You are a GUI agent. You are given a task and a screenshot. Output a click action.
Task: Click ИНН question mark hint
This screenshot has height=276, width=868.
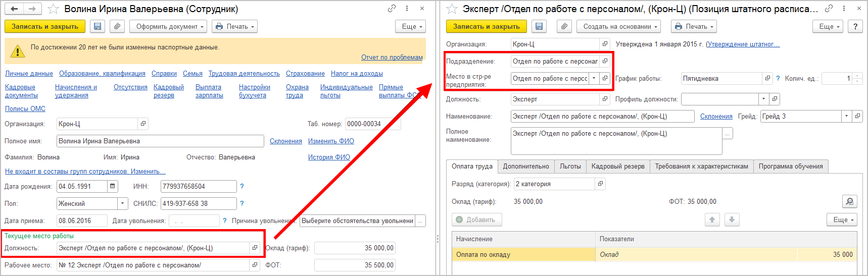tap(242, 186)
